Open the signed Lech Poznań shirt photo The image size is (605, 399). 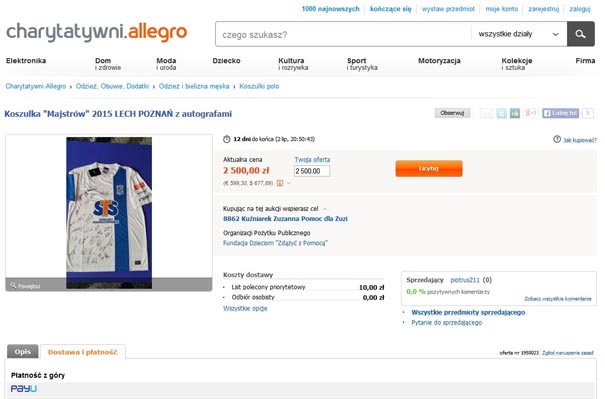(x=109, y=213)
